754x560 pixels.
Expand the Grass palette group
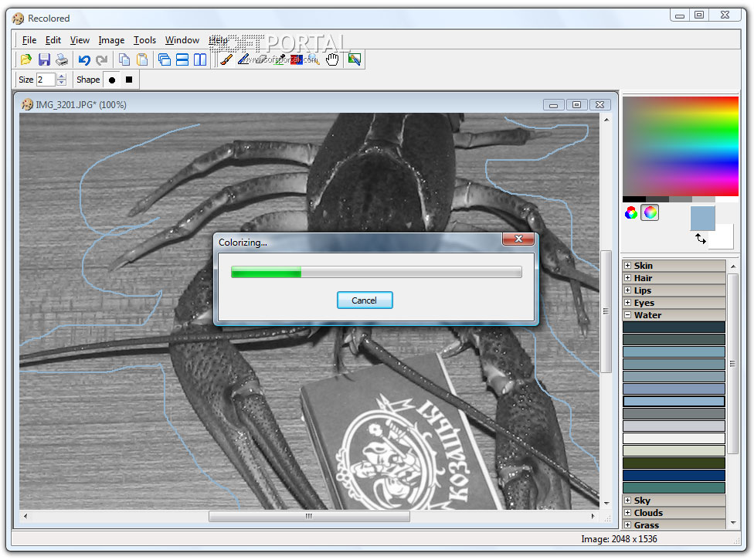pos(627,525)
